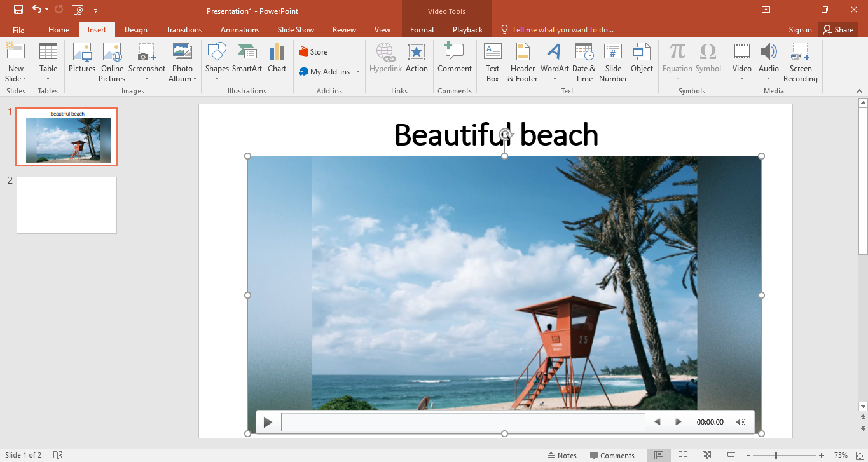Viewport: 868px width, 462px height.
Task: Switch to the Playback tab
Action: 467,29
